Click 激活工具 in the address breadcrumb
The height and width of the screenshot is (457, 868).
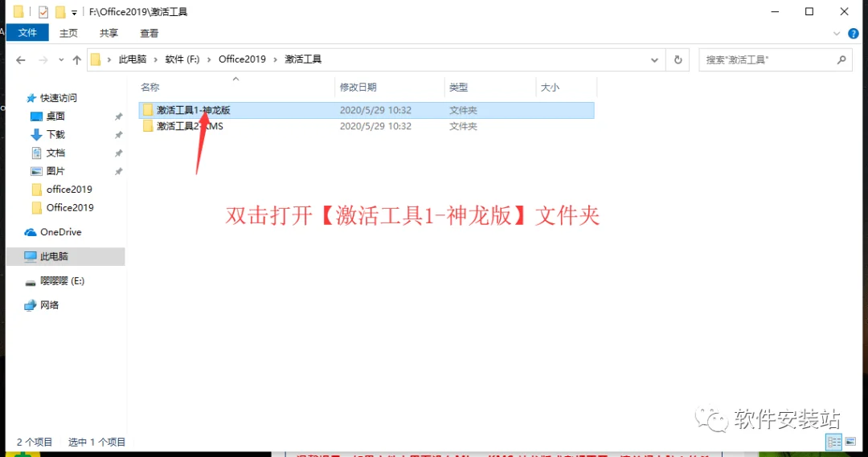303,59
